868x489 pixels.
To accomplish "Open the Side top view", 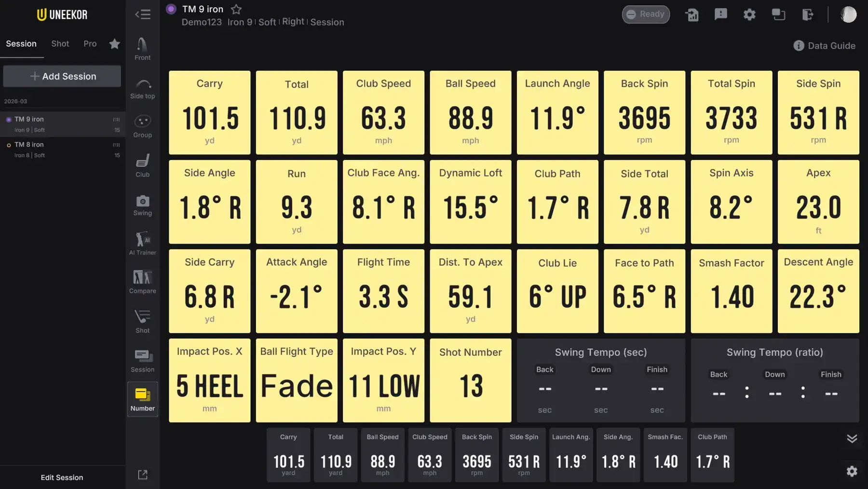I will 143,89.
